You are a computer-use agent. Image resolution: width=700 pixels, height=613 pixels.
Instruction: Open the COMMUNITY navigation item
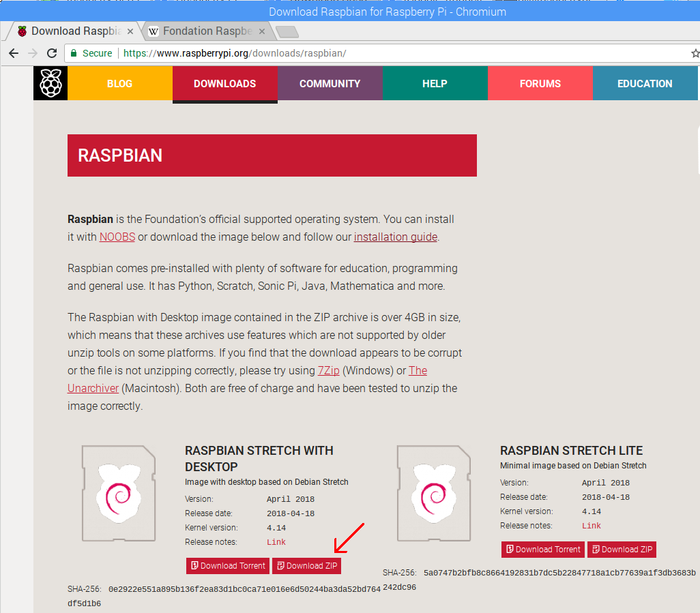(330, 83)
